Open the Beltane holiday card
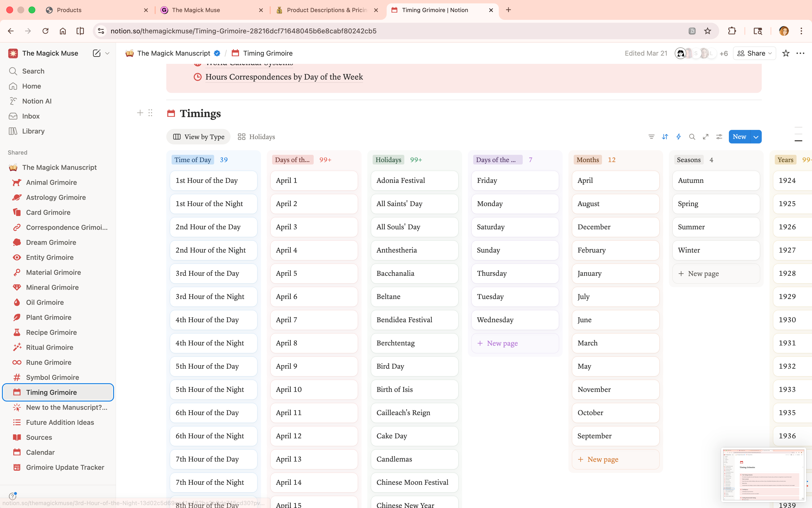The image size is (812, 508). (414, 297)
